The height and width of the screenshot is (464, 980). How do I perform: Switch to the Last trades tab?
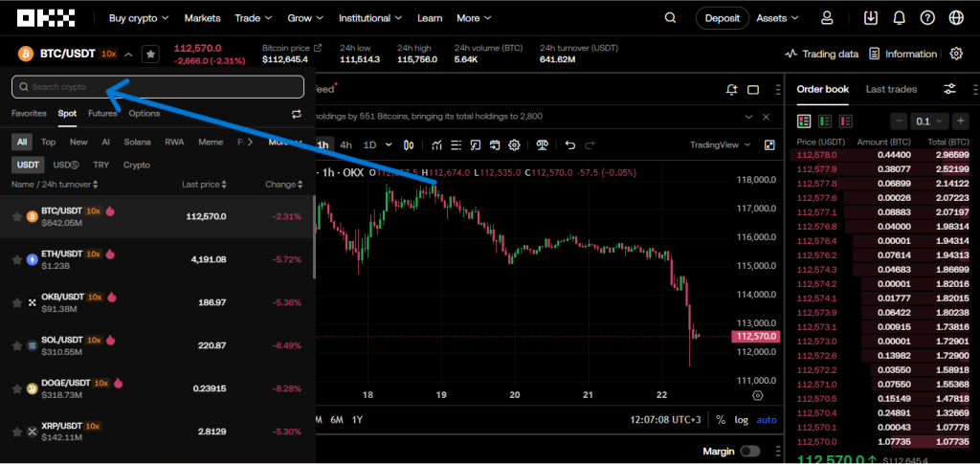891,89
